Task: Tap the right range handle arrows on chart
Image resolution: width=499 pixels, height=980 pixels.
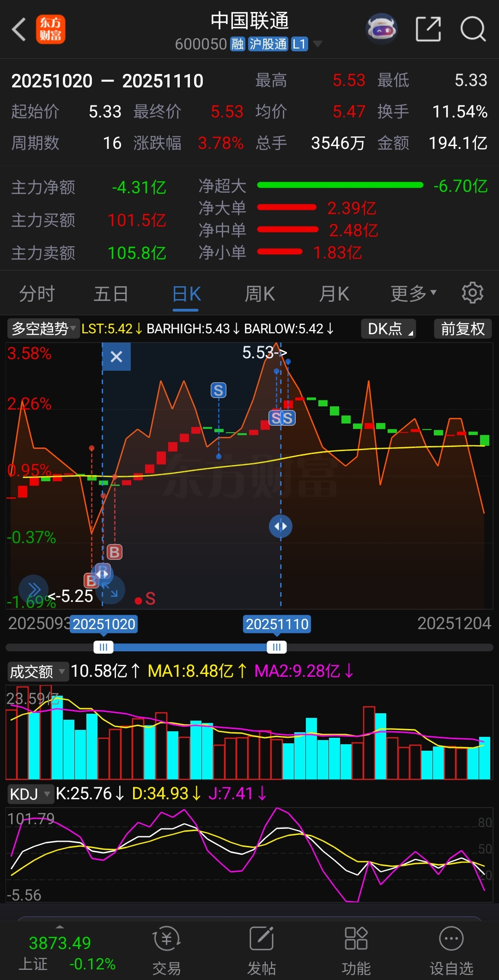Action: coord(280,526)
